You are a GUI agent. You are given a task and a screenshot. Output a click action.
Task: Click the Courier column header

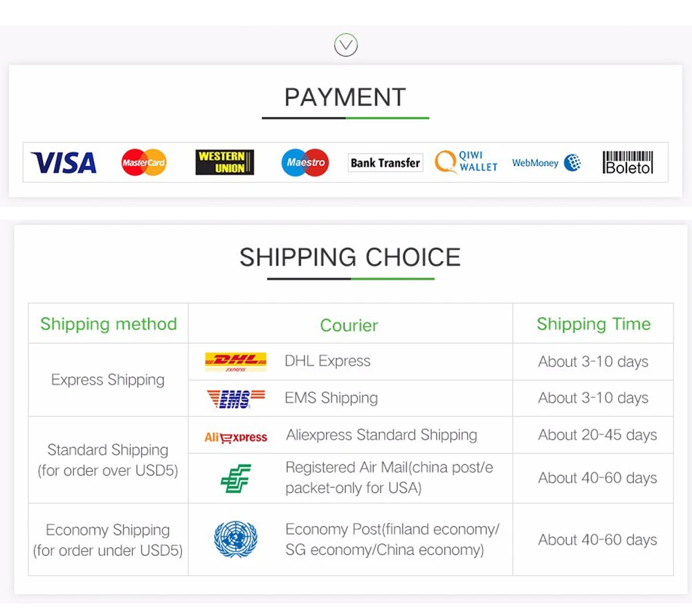click(349, 326)
